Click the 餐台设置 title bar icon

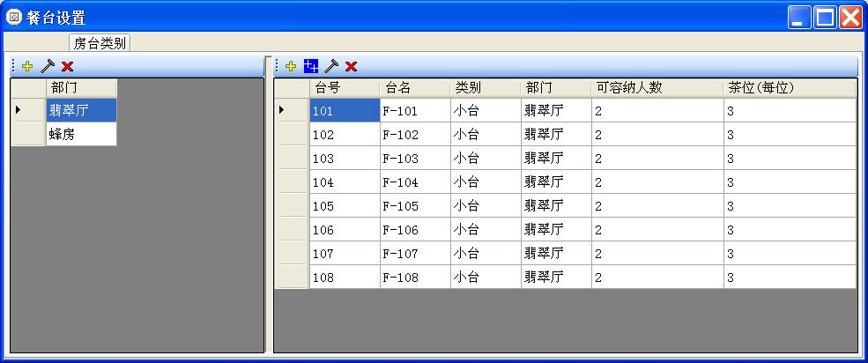[14, 18]
